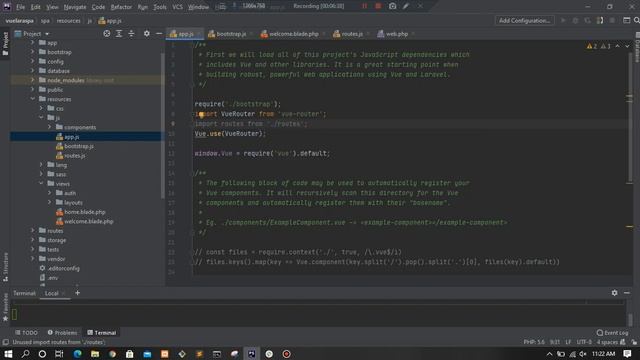Stop the screen recording with red square
Viewport: 640px width, 360px height.
378,6
